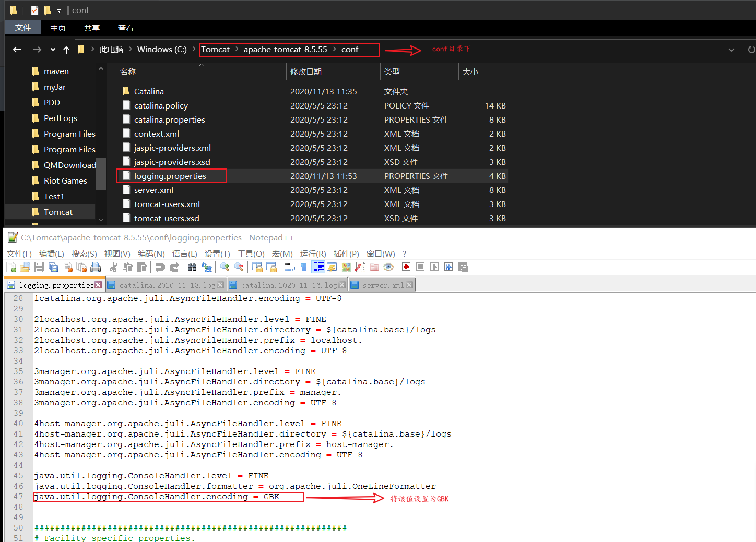The width and height of the screenshot is (756, 542).
Task: Click the Close All toolbar icon
Action: [81, 267]
